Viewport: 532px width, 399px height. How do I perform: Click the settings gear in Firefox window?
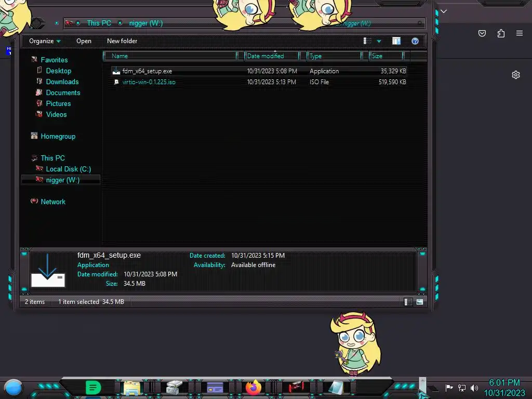click(x=516, y=75)
